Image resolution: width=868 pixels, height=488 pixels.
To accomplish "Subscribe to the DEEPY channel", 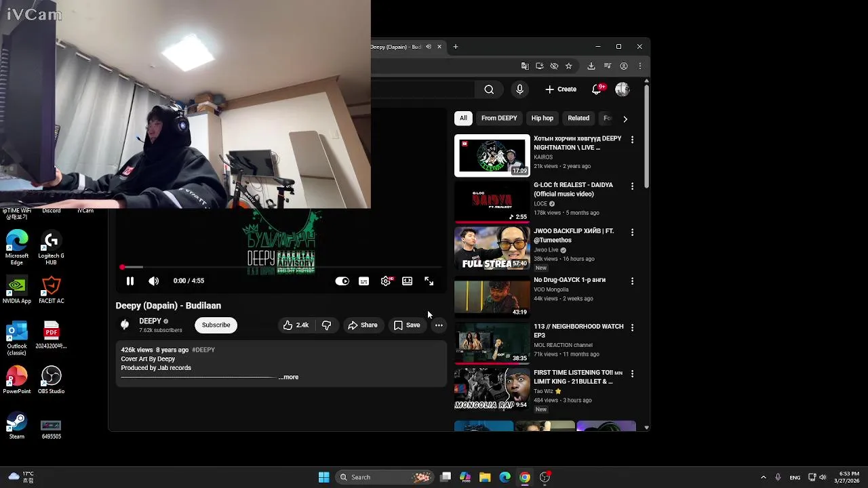I will tap(216, 325).
